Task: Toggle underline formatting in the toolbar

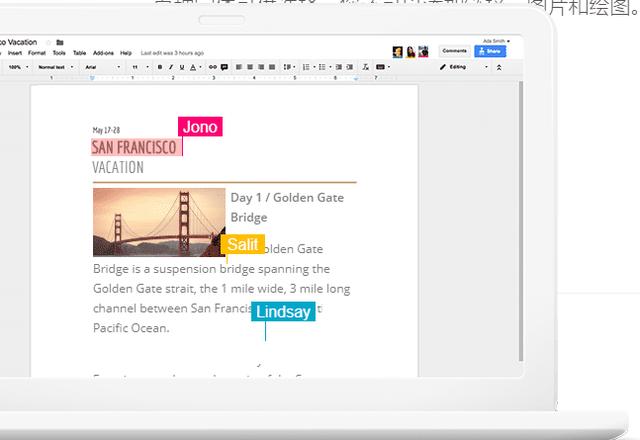Action: coord(182,67)
